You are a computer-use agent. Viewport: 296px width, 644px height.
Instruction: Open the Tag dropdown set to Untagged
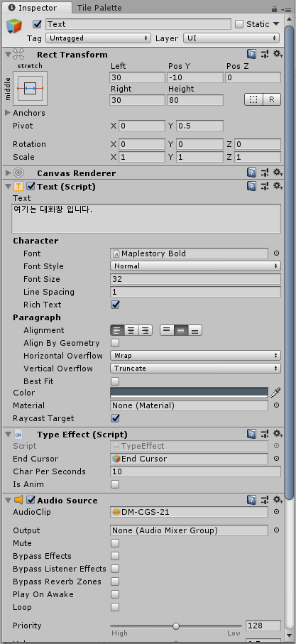[99, 38]
